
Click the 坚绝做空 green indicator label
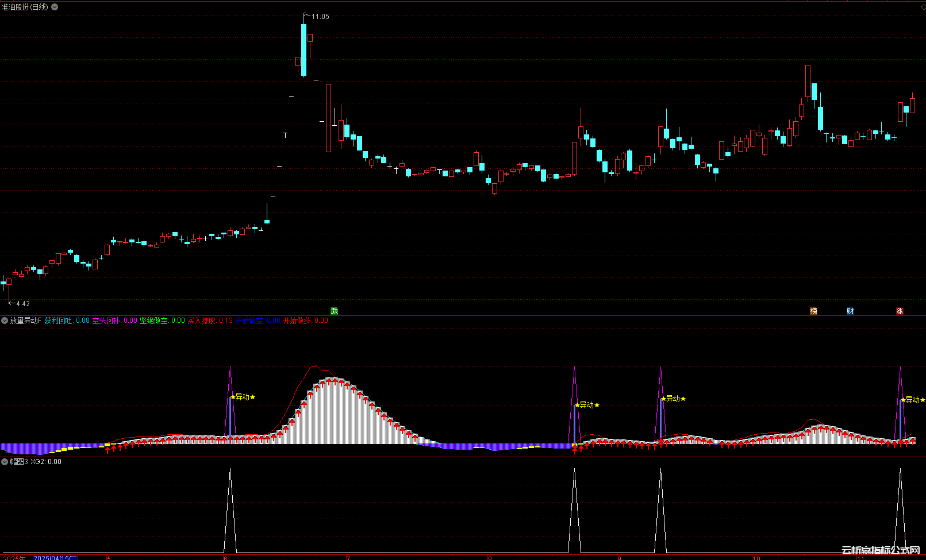(154, 320)
